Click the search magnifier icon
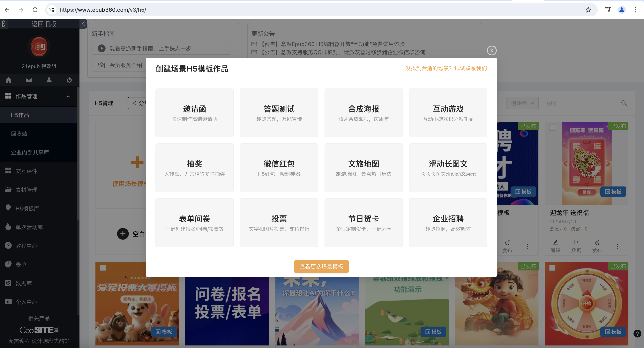Image resolution: width=644 pixels, height=348 pixels. point(624,103)
